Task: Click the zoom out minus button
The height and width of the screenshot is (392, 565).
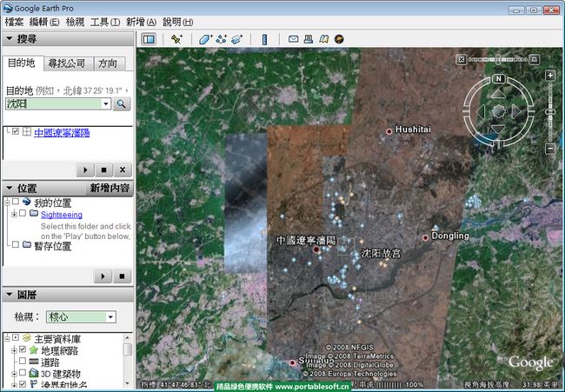Action: pyautogui.click(x=550, y=149)
